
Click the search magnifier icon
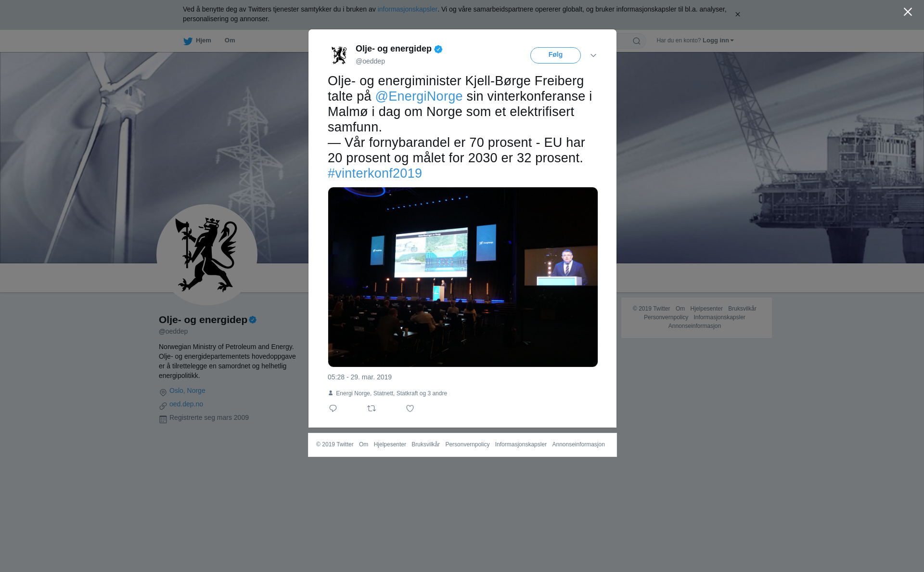(637, 41)
